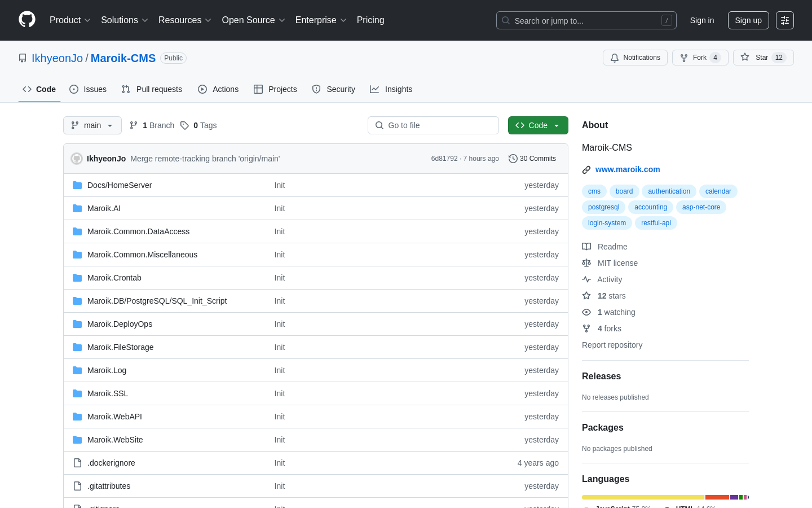This screenshot has width=812, height=508.
Task: Click the Report repository link
Action: click(x=612, y=345)
